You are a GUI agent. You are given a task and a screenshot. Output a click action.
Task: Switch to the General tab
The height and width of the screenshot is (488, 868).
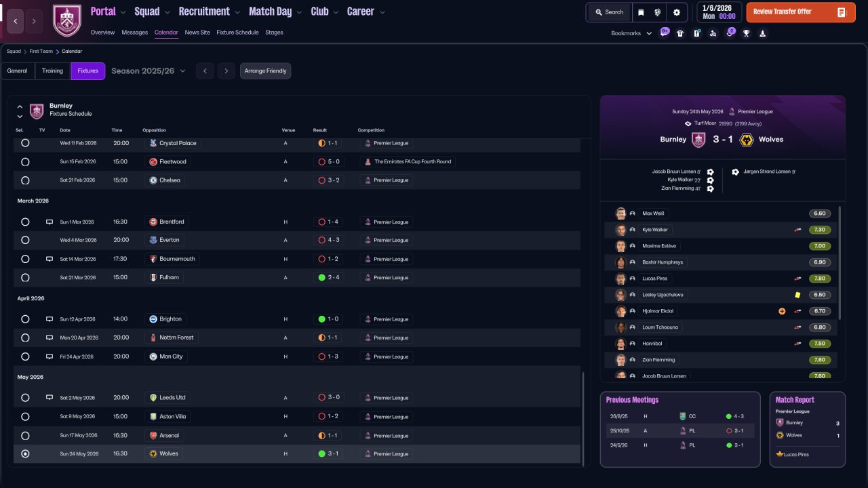(x=18, y=71)
